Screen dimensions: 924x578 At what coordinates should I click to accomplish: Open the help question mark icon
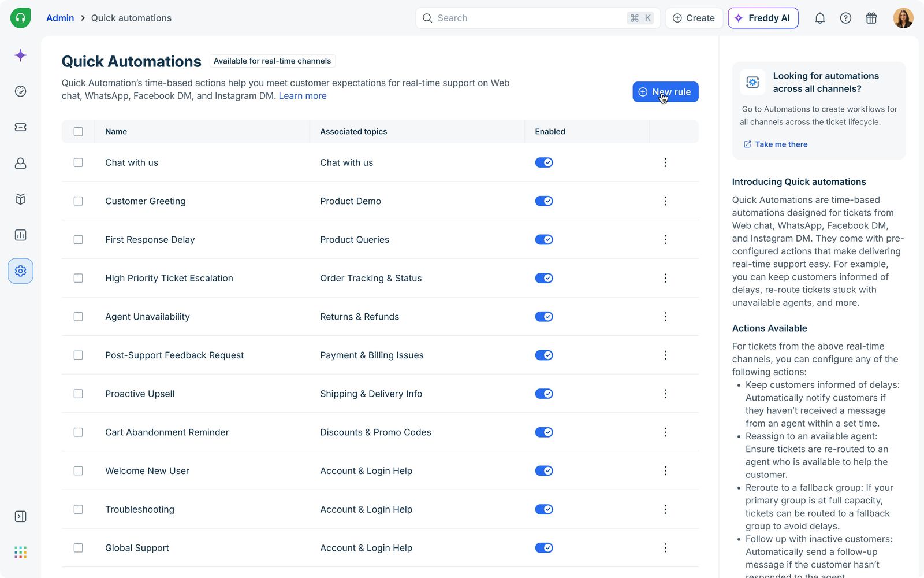point(845,18)
